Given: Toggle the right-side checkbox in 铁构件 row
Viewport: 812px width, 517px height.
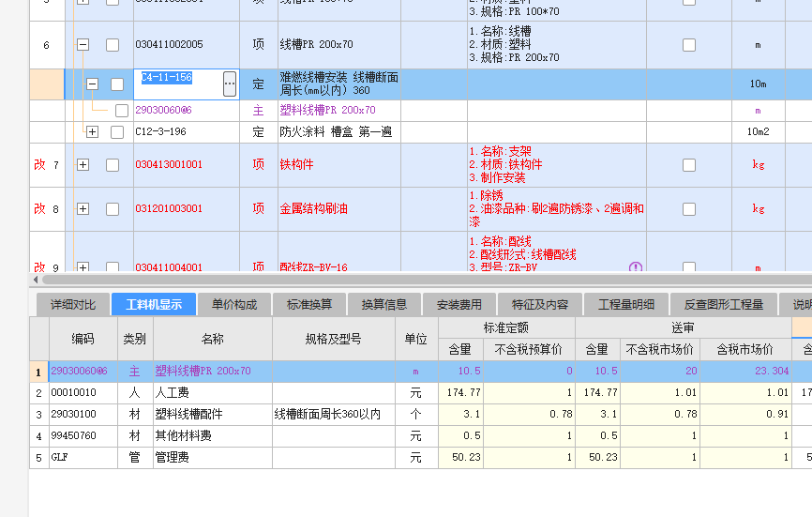Looking at the screenshot, I should pos(689,165).
